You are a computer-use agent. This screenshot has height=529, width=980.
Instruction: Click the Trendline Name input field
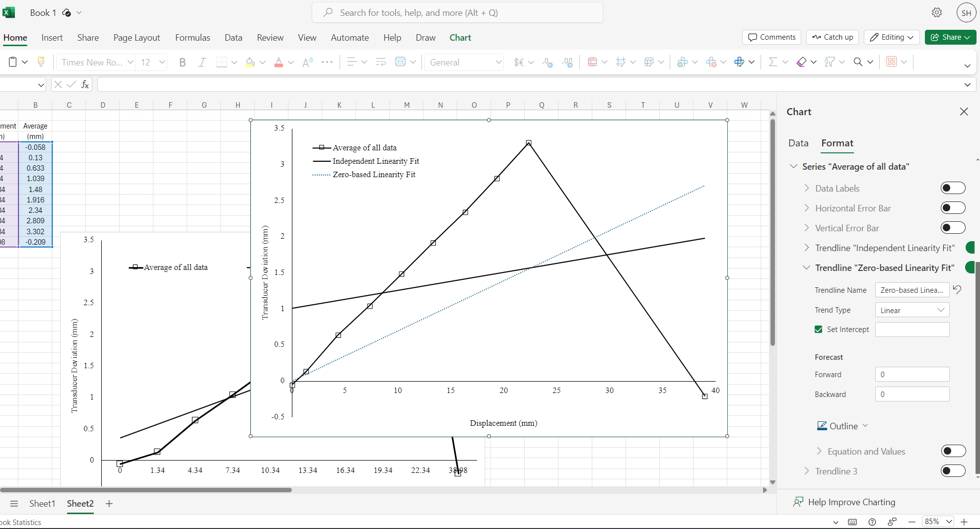(x=912, y=290)
